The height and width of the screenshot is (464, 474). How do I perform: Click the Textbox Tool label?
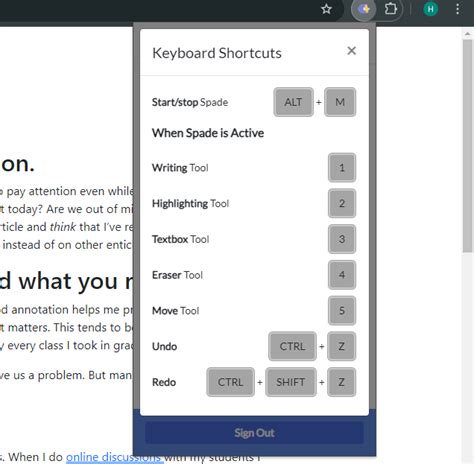[x=181, y=239]
